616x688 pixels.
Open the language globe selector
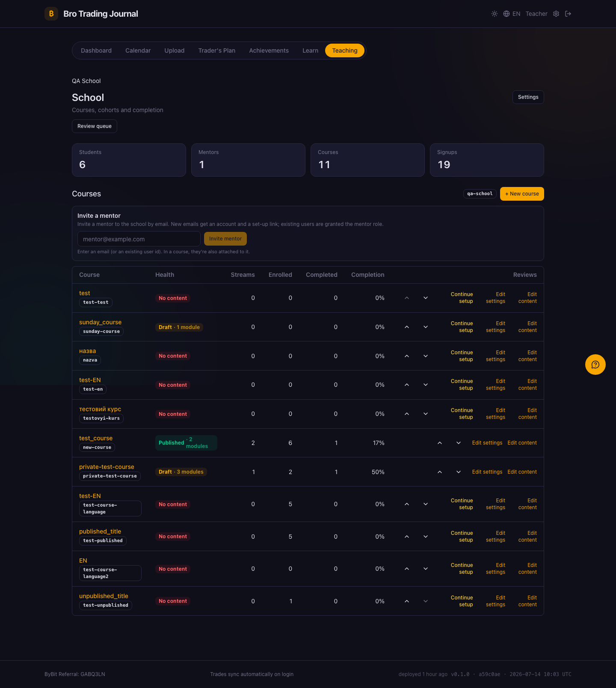(512, 14)
